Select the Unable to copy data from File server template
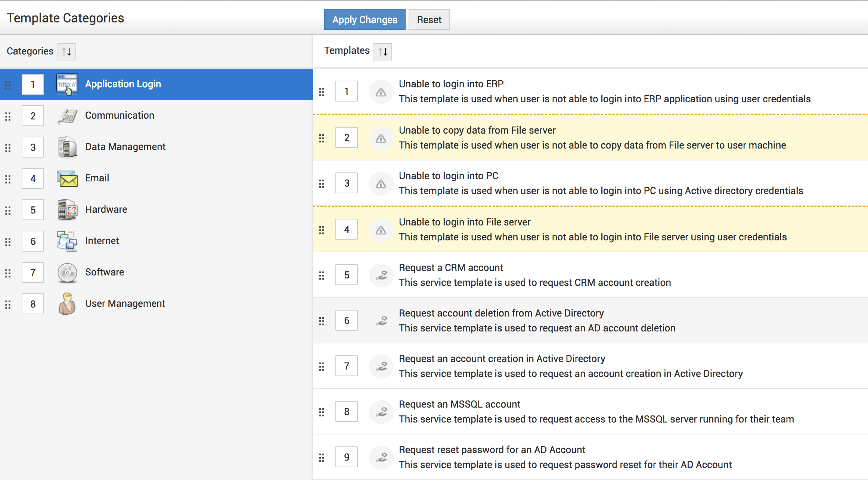The image size is (868, 480). point(477,130)
